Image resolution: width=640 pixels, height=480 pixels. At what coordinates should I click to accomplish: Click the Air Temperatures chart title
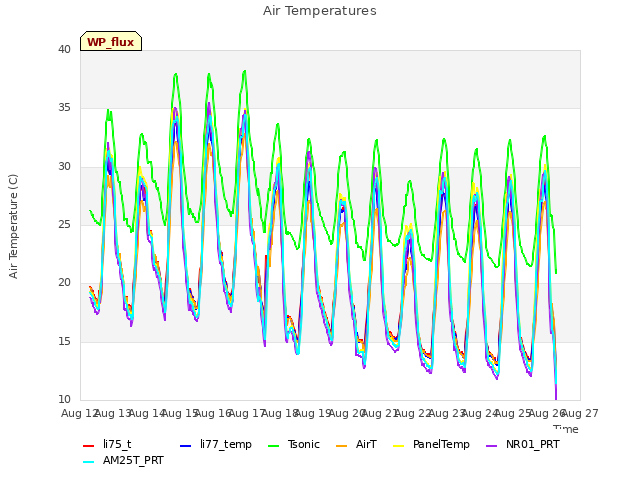coord(320,11)
